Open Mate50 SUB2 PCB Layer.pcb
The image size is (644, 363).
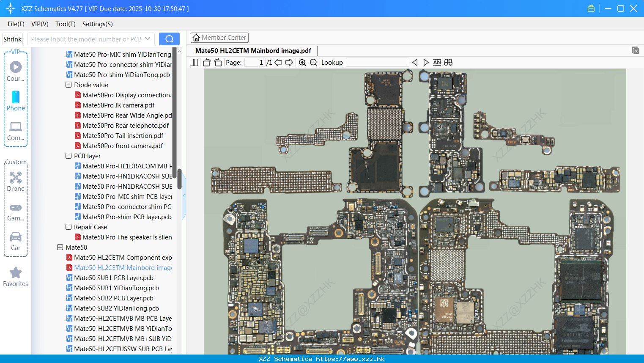click(110, 298)
